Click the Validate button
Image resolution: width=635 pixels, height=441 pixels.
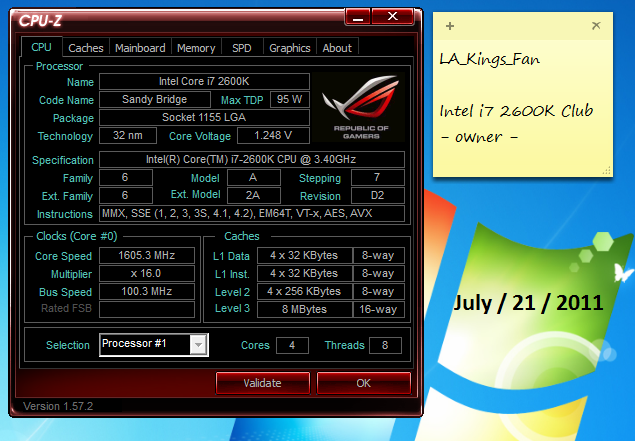262,383
